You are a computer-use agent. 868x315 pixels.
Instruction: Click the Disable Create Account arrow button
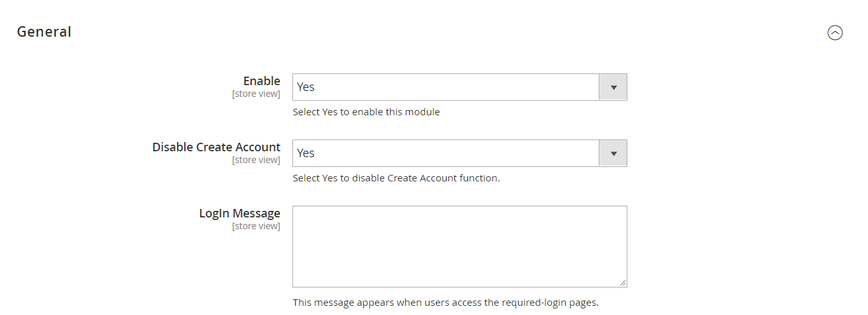coord(613,153)
